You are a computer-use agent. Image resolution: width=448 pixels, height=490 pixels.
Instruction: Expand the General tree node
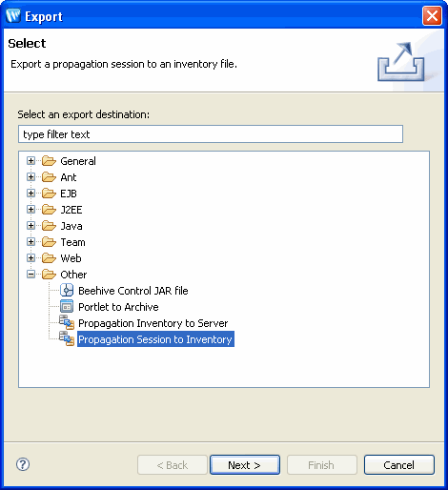pyautogui.click(x=31, y=161)
